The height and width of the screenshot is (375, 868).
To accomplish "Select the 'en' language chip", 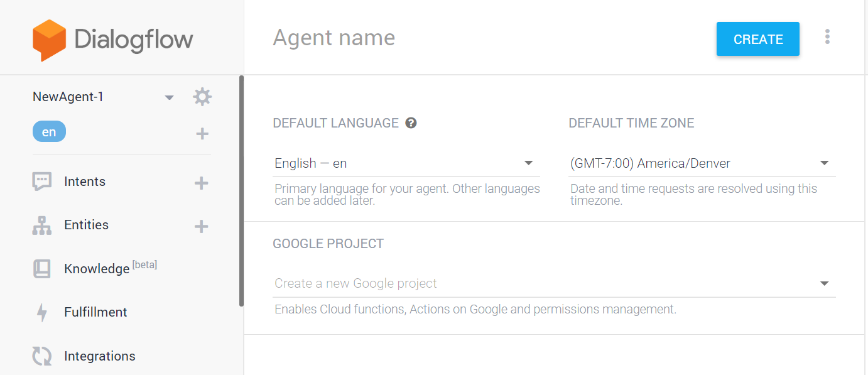I will [x=49, y=131].
